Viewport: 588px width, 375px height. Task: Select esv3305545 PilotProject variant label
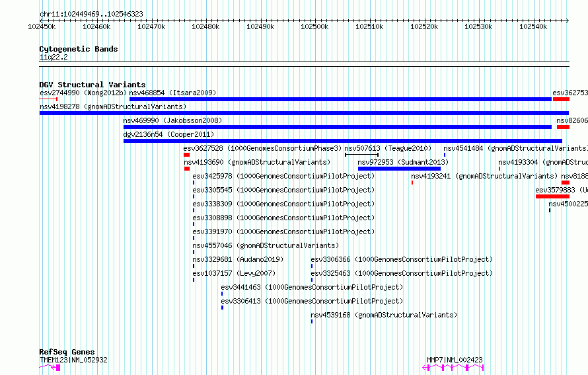click(x=283, y=190)
